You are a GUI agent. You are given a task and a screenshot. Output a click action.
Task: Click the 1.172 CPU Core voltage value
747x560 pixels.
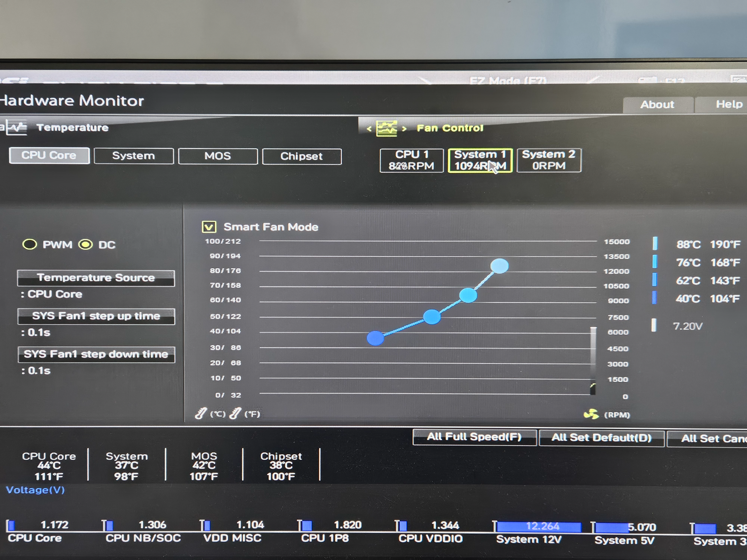[54, 525]
